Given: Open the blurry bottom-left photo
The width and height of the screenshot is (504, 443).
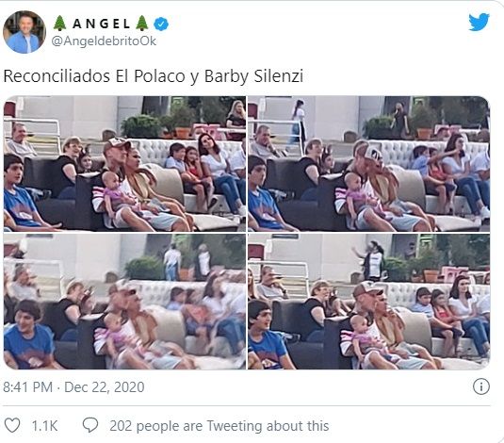Looking at the screenshot, I should [124, 302].
